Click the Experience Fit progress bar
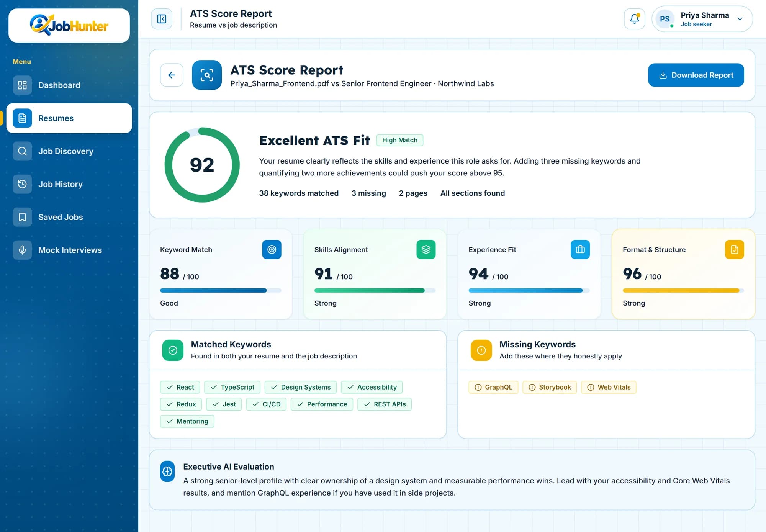Screen dimensions: 766x532 (529, 290)
